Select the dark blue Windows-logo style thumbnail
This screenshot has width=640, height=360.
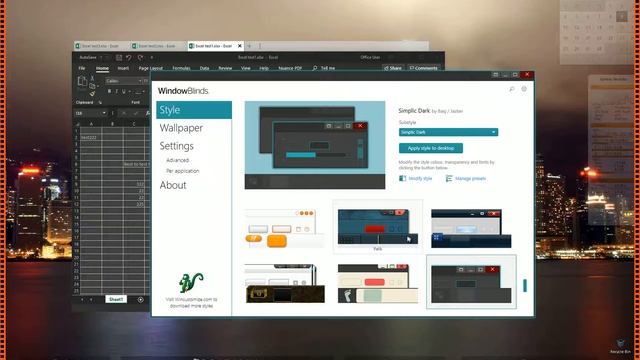(x=471, y=229)
